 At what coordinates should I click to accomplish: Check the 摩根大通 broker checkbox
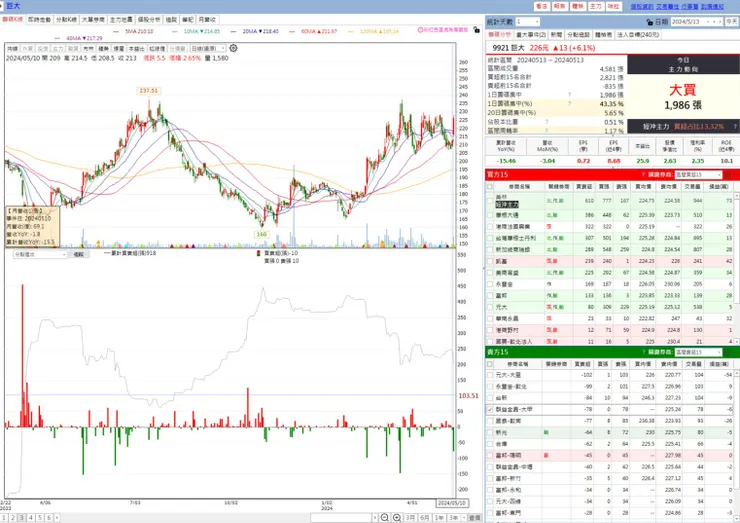pos(490,215)
